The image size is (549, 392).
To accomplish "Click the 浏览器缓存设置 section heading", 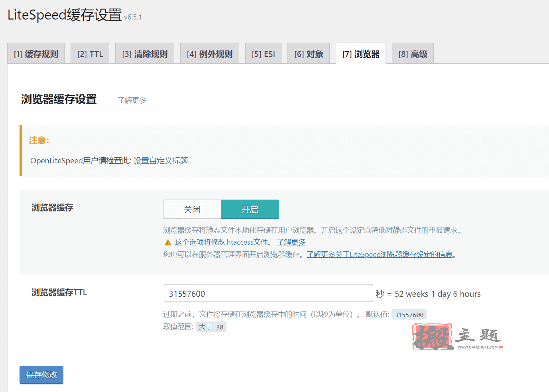I will click(x=59, y=99).
